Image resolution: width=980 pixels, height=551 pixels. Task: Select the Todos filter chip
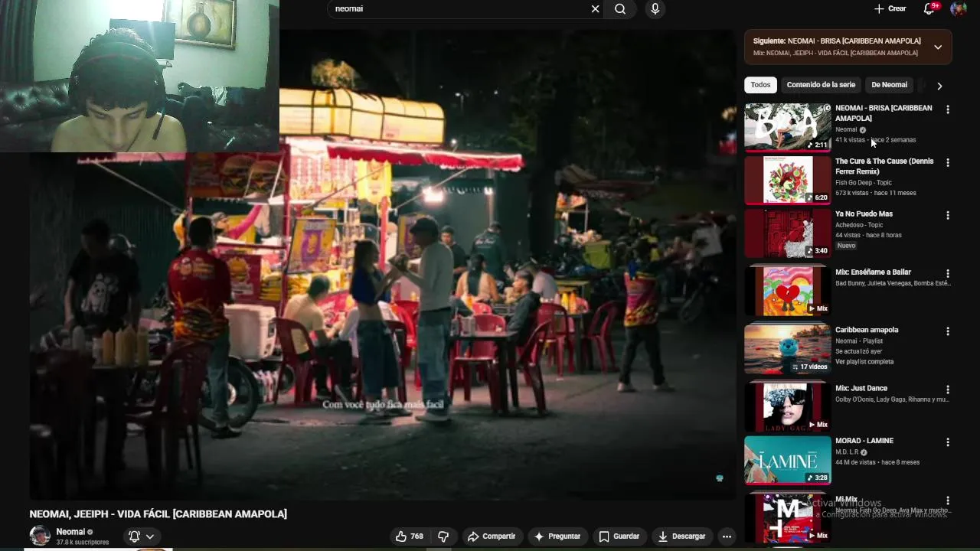760,85
